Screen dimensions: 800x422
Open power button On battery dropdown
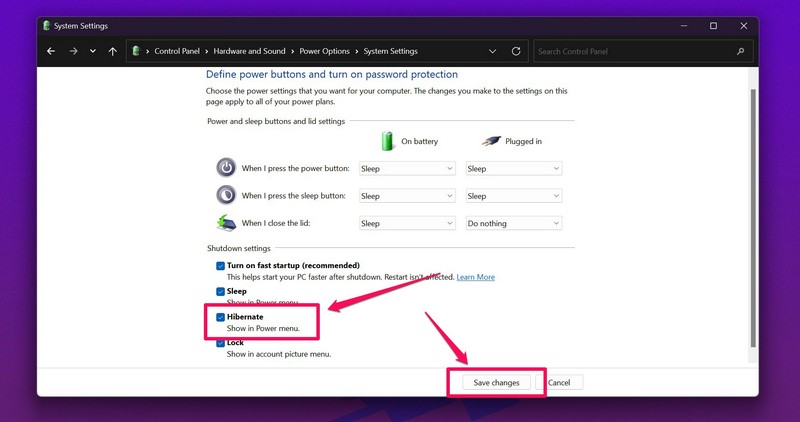coord(406,169)
